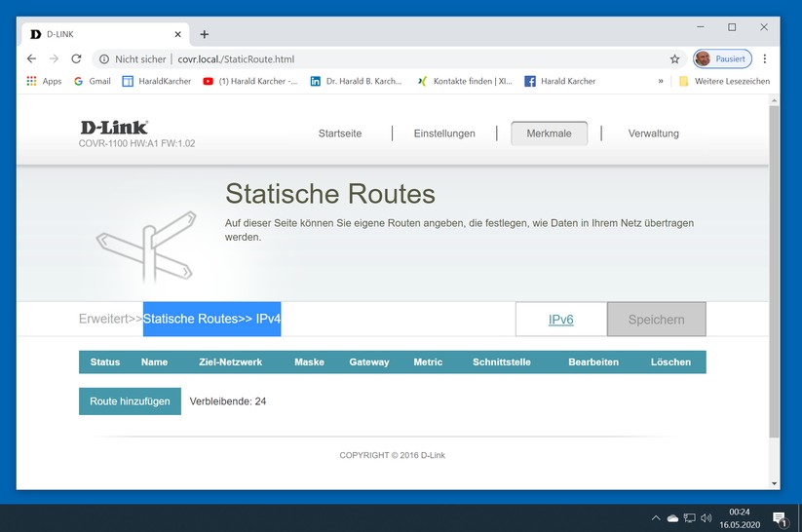Open the Gmail bookmark
The width and height of the screenshot is (802, 532).
92,82
